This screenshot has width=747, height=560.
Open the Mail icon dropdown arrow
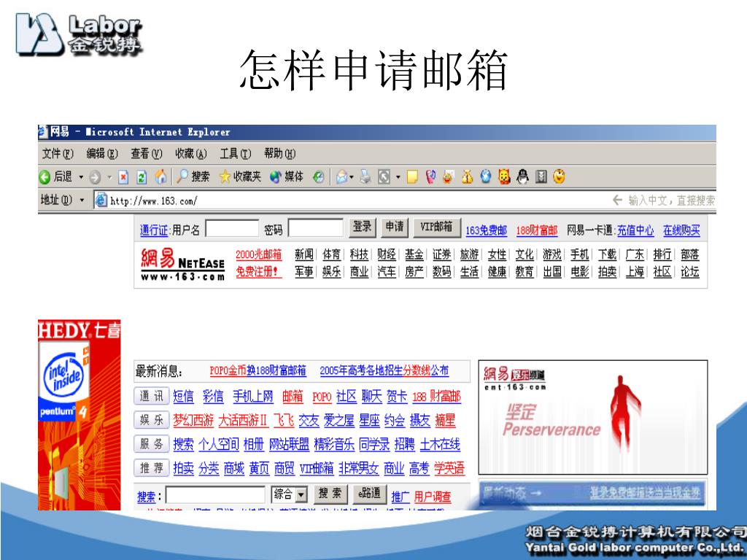[352, 178]
